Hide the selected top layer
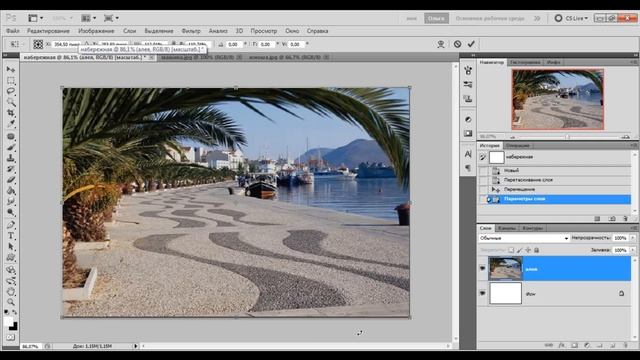 [482, 268]
